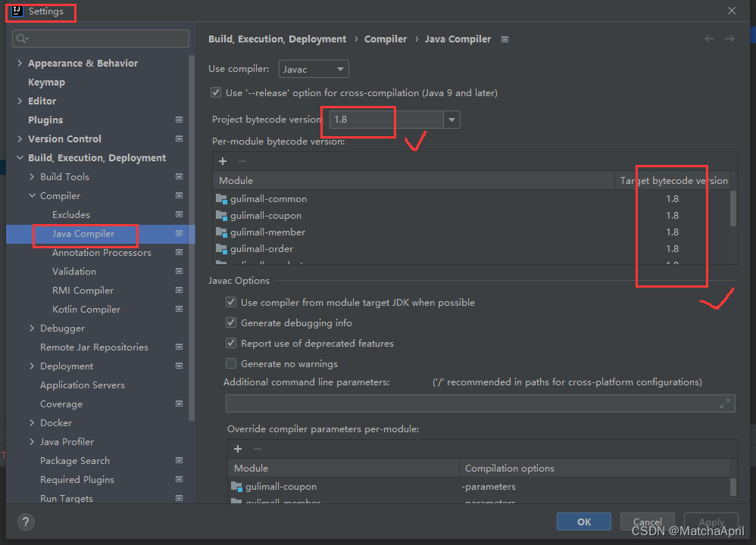Remove per-module bytecode entry with minus
756x545 pixels.
coord(242,161)
